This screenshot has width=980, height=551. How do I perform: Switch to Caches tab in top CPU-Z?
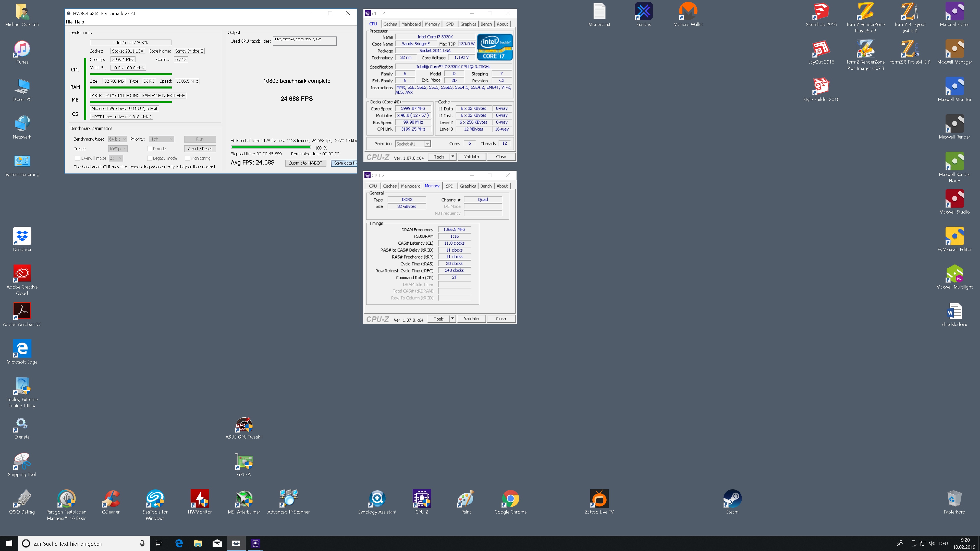[390, 24]
